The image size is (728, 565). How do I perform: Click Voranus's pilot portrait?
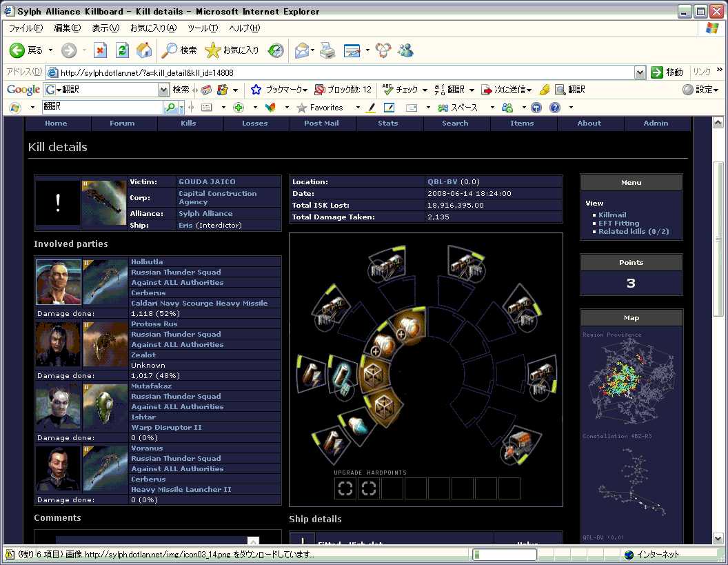[x=58, y=469]
